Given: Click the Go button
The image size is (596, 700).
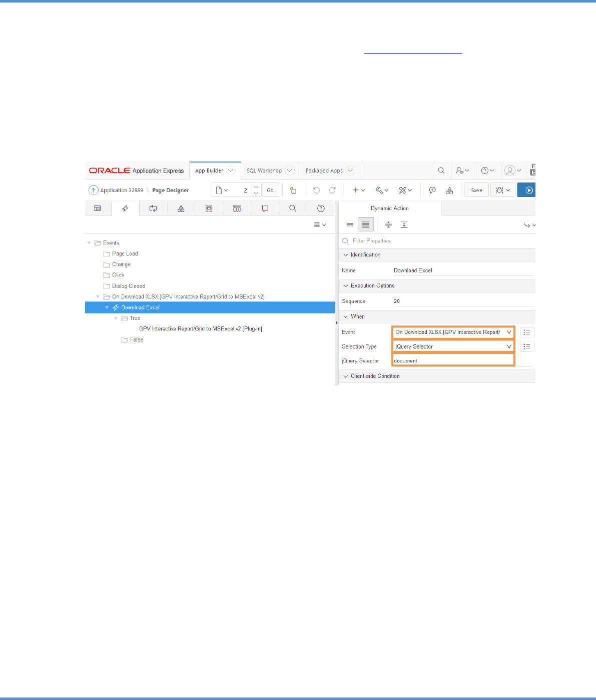Looking at the screenshot, I should pyautogui.click(x=270, y=190).
